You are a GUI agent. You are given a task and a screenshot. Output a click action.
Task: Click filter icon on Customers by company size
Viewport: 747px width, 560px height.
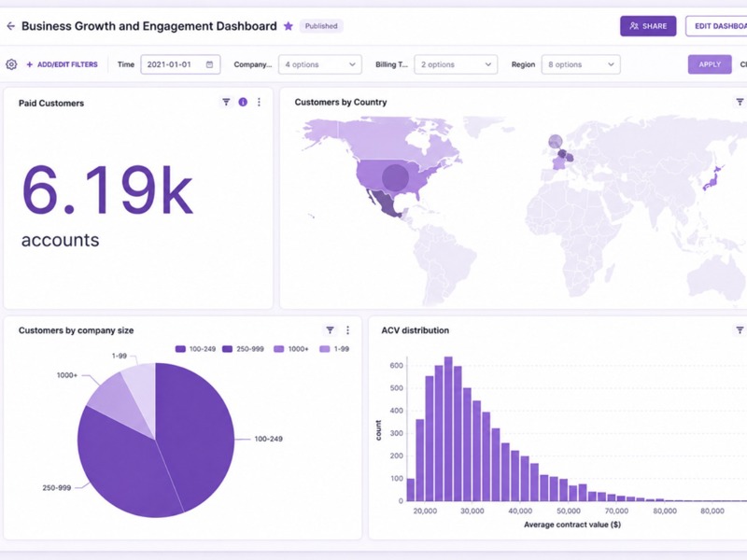pyautogui.click(x=330, y=330)
